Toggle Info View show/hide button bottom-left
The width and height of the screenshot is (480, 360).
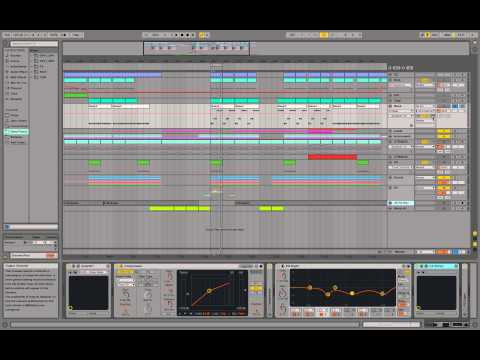[5, 324]
